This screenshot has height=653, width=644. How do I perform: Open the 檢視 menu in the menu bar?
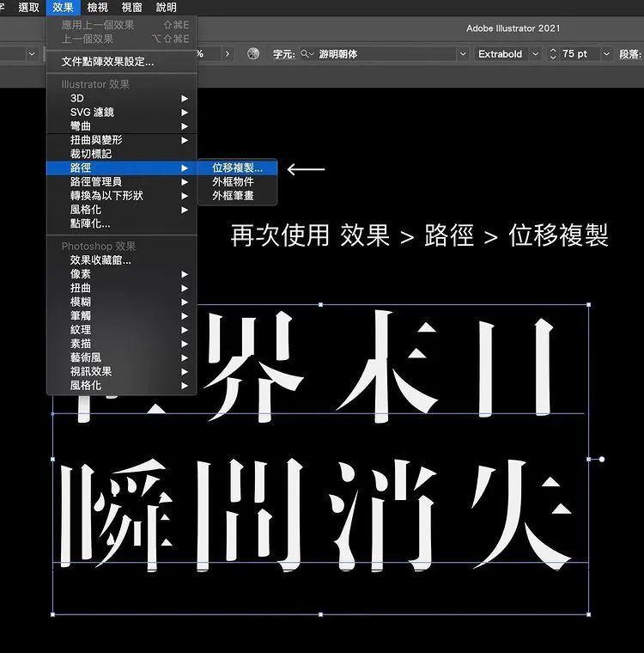coord(98,8)
